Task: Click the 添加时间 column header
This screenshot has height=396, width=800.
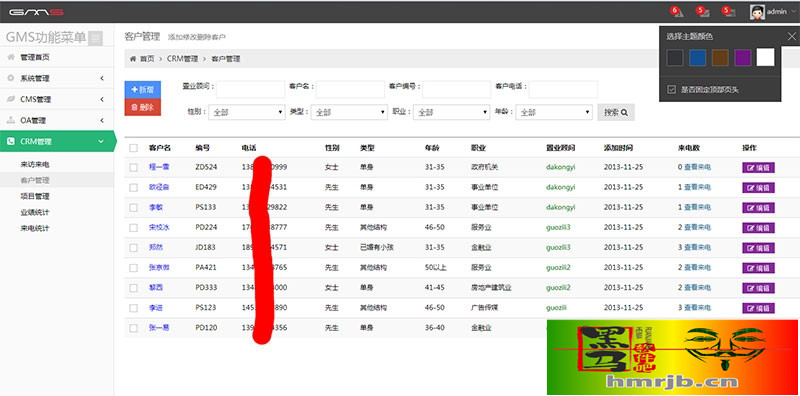Action: [x=618, y=148]
